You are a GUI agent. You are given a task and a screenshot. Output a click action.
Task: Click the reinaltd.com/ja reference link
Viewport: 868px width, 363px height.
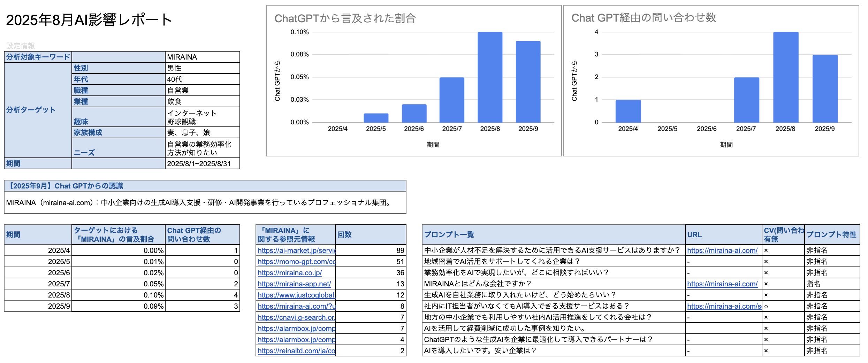(296, 350)
